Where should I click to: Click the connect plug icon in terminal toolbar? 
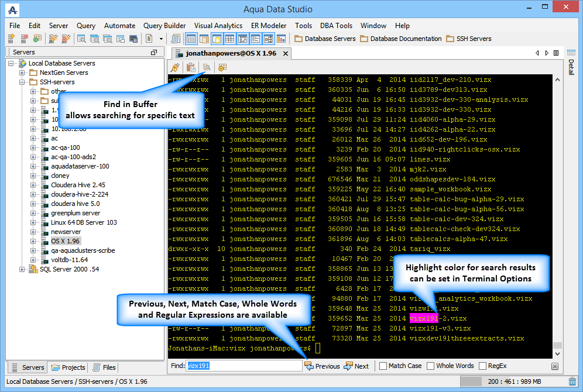tap(175, 67)
